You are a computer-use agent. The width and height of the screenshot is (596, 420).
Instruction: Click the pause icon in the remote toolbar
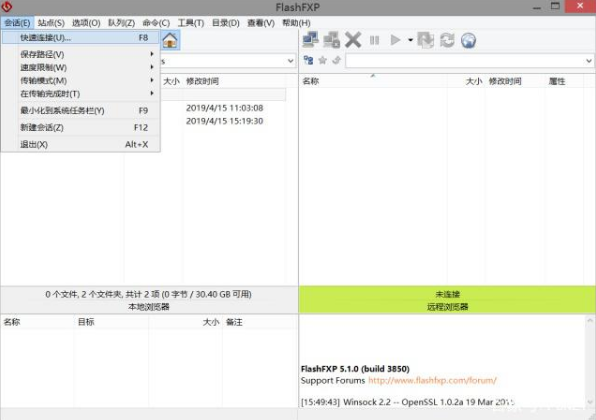[x=374, y=40]
